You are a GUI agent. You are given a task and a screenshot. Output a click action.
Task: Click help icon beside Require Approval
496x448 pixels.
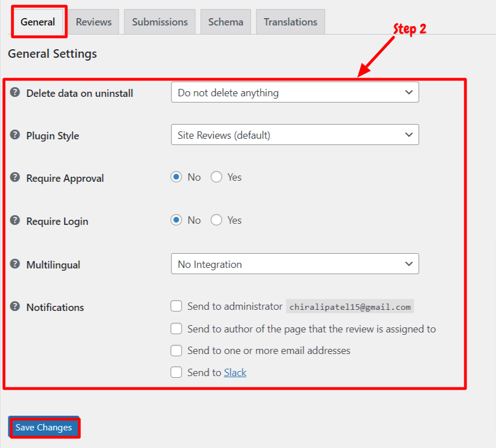click(15, 177)
